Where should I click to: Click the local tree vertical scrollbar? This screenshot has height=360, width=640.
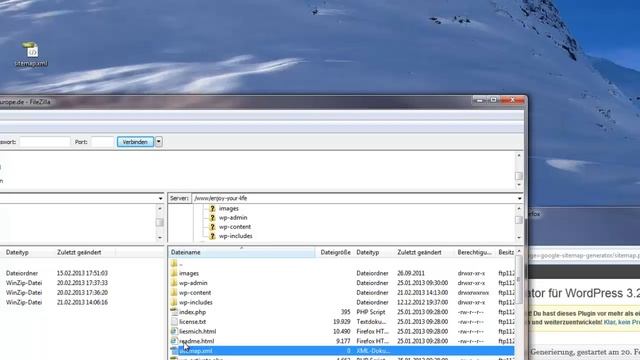[x=160, y=222]
